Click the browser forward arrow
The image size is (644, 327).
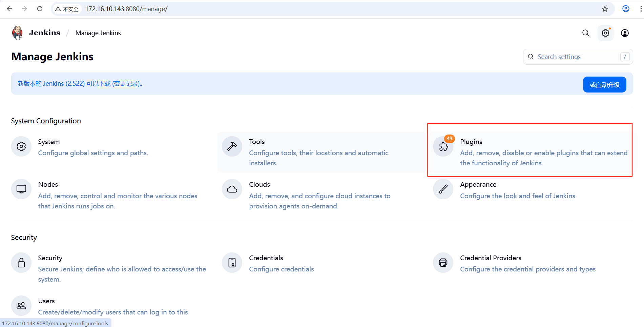(x=24, y=9)
